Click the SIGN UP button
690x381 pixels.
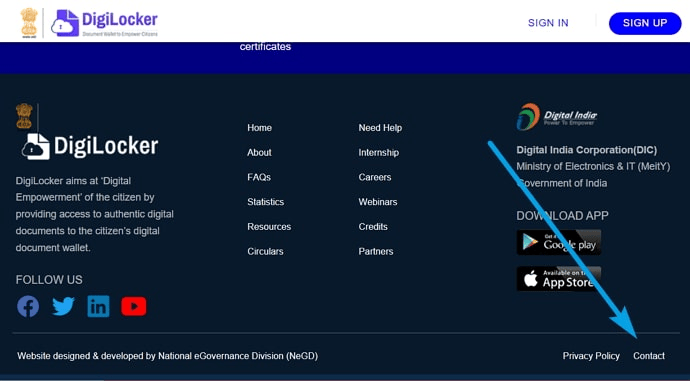645,23
